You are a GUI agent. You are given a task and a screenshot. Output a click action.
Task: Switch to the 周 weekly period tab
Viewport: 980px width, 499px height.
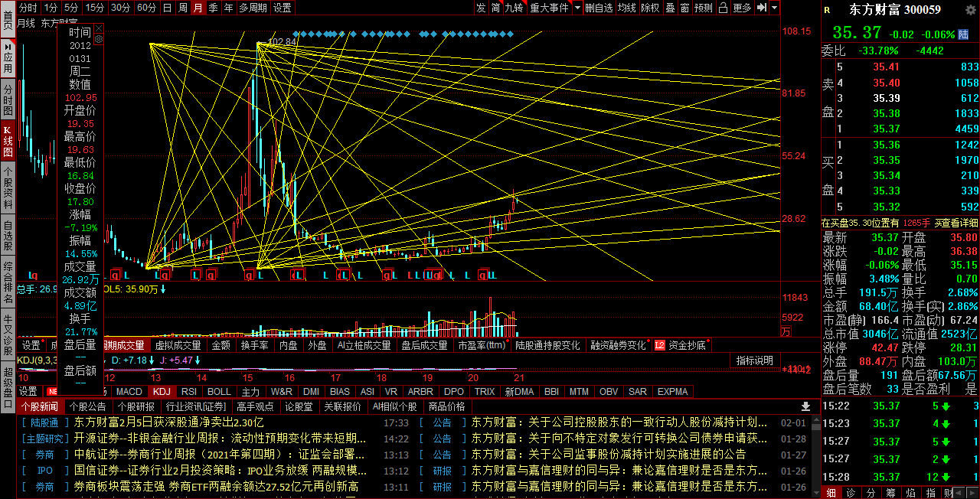183,8
